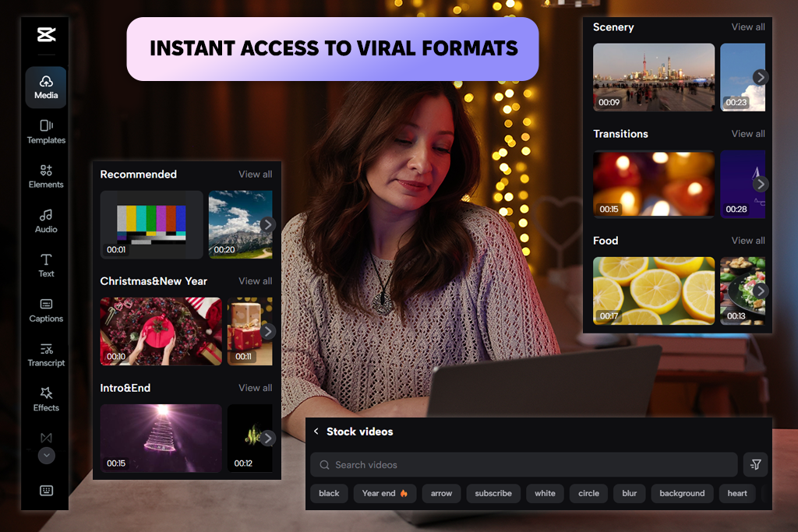
Task: Open the Christmas wreath 00:10 clip
Action: [x=161, y=331]
